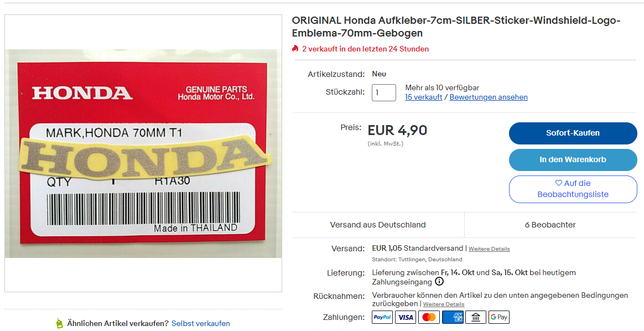This screenshot has width=644, height=331.
Task: Open Bewertungen ansehen link
Action: click(489, 97)
